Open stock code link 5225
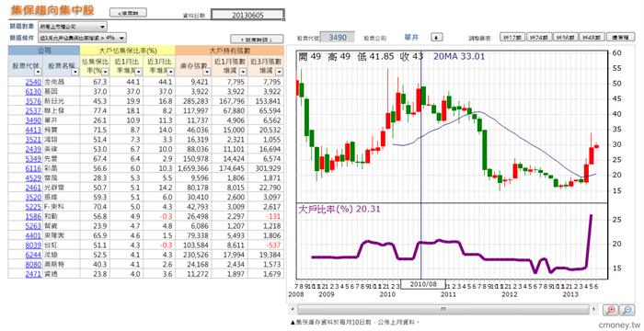Image resolution: width=644 pixels, height=331 pixels. pyautogui.click(x=33, y=207)
